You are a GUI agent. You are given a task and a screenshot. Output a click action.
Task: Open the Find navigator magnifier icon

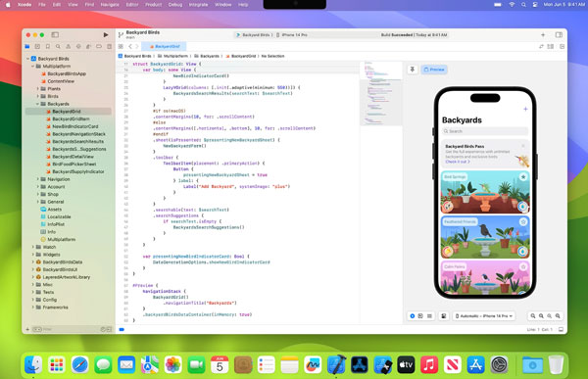point(58,46)
